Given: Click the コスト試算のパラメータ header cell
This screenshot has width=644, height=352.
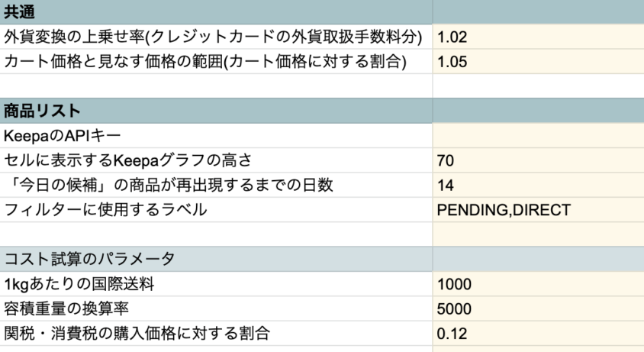Looking at the screenshot, I should pyautogui.click(x=216, y=259).
